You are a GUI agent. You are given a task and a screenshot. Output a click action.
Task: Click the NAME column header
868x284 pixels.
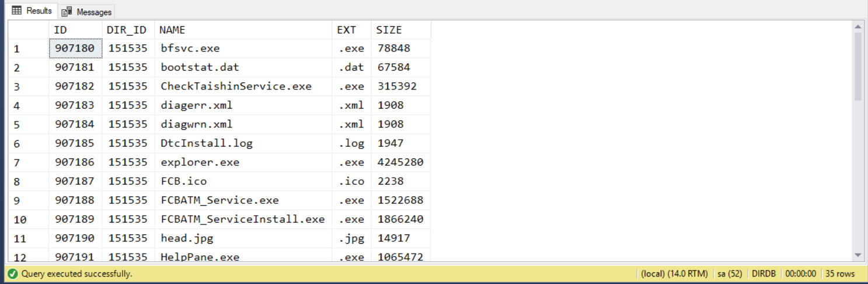pyautogui.click(x=243, y=30)
